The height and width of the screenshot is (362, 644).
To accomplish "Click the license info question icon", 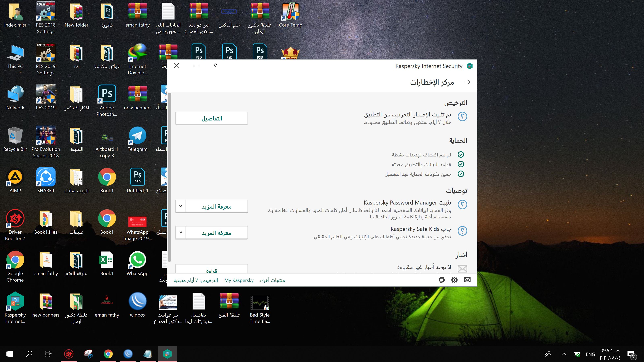I will point(462,116).
